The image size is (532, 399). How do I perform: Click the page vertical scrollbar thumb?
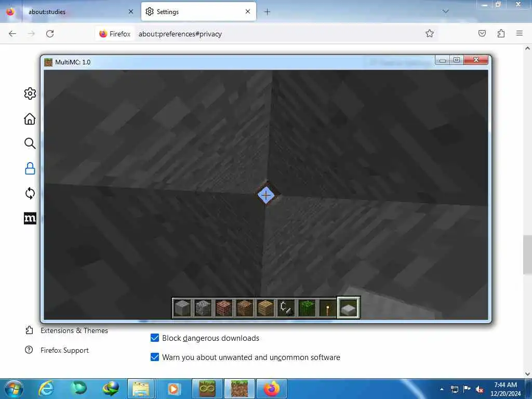[527, 255]
